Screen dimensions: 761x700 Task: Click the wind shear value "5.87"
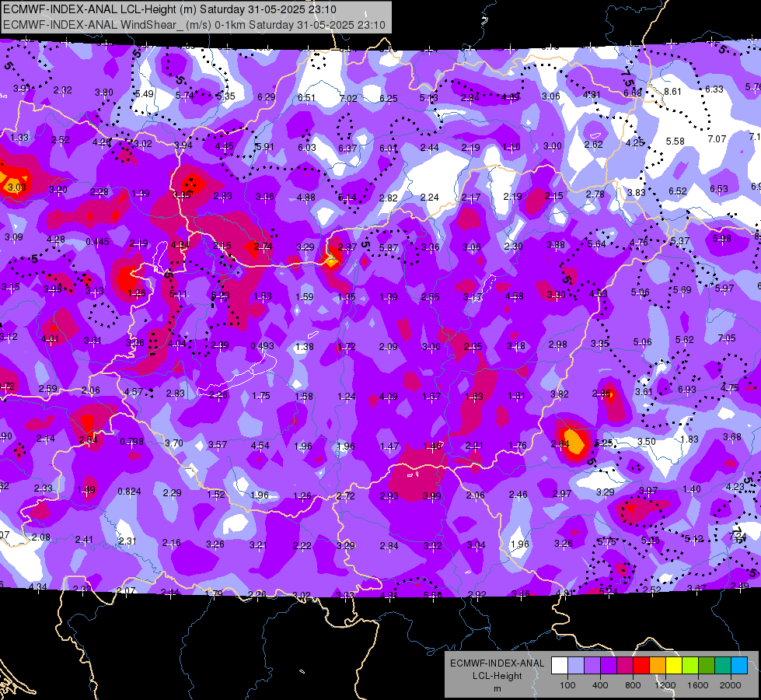click(389, 248)
